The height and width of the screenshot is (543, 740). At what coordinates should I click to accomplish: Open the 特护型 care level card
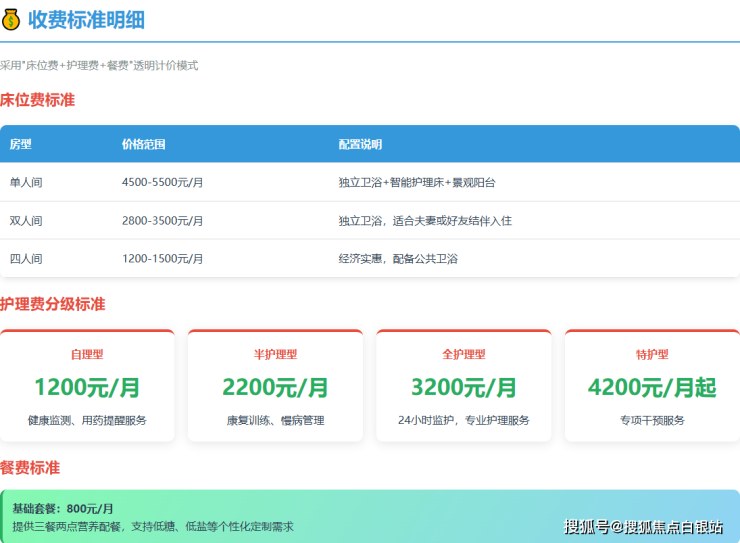tap(652, 386)
